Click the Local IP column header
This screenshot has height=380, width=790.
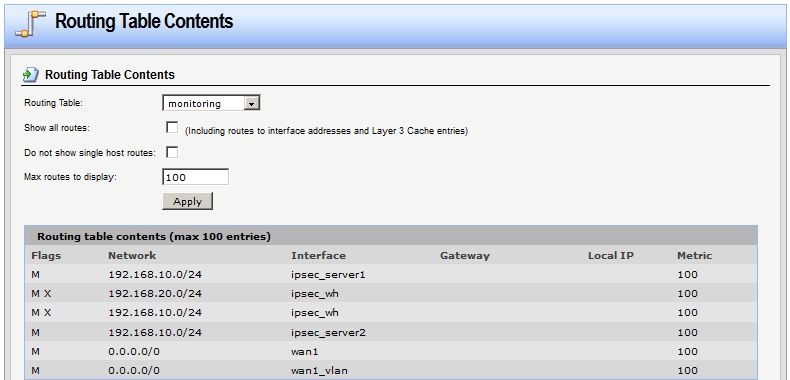611,256
